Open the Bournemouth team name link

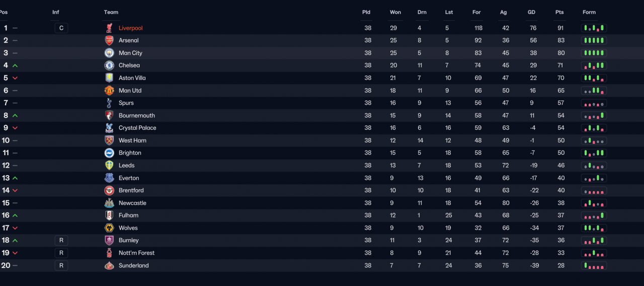[x=137, y=115]
